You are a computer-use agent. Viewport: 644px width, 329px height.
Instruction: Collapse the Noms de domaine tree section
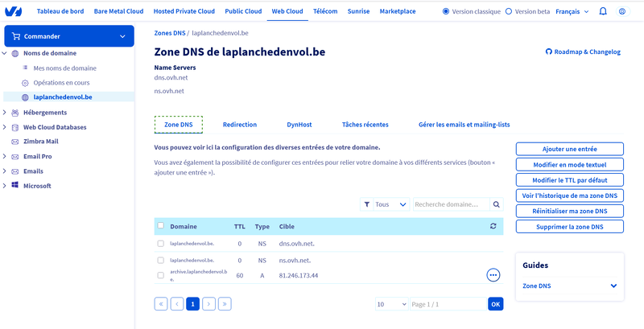(5, 53)
